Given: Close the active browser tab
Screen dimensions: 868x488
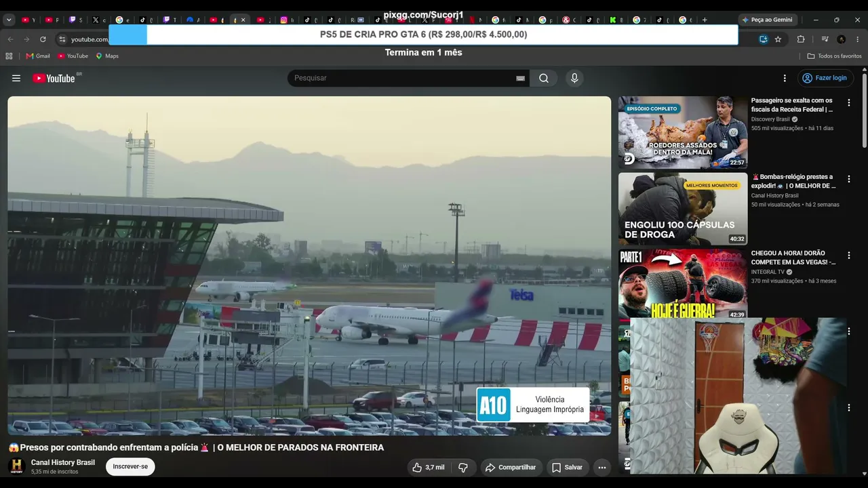Looking at the screenshot, I should (243, 20).
